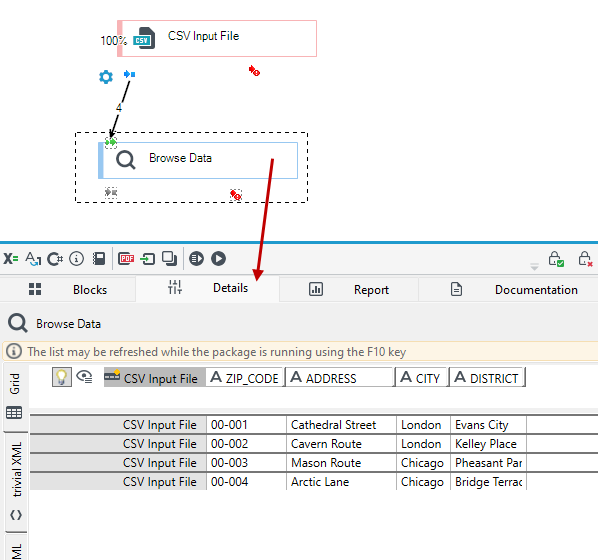The height and width of the screenshot is (560, 599).
Task: Open the Report tab
Action: click(x=349, y=290)
